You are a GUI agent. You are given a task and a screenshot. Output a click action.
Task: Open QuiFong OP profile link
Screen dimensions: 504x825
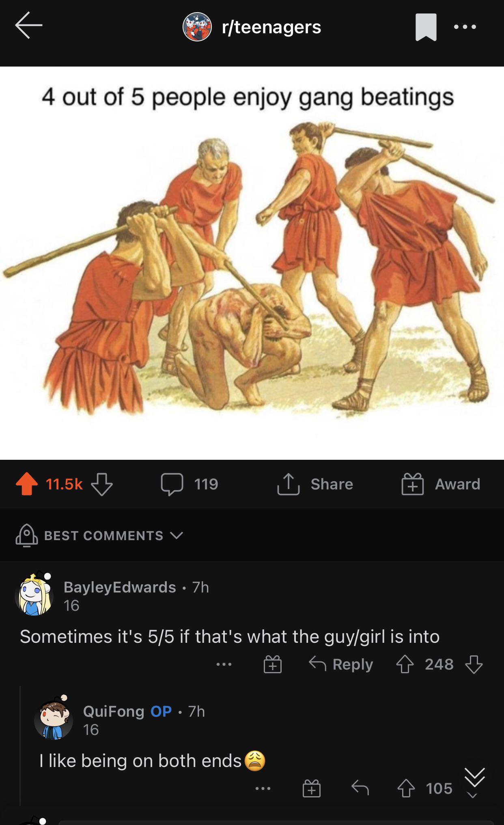114,711
